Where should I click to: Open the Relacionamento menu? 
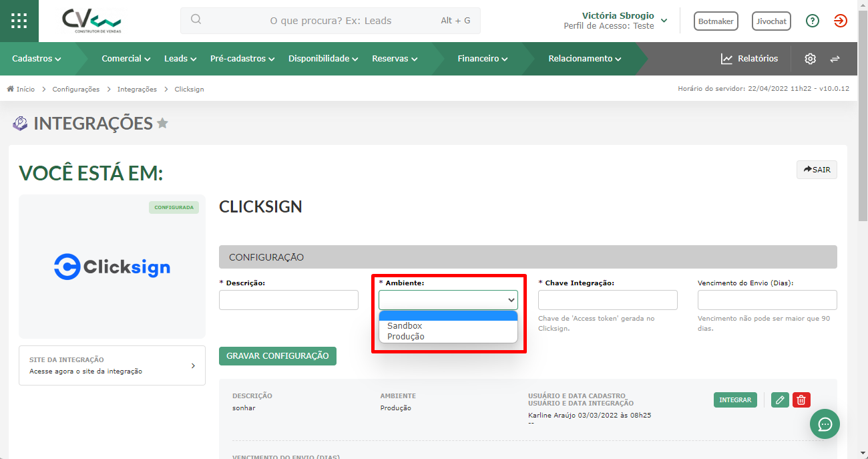point(585,59)
